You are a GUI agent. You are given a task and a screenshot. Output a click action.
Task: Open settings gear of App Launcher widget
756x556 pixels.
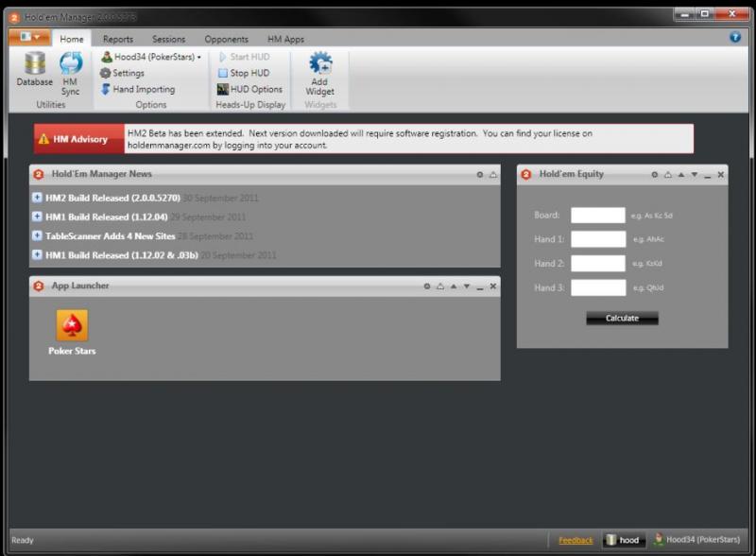click(x=427, y=287)
